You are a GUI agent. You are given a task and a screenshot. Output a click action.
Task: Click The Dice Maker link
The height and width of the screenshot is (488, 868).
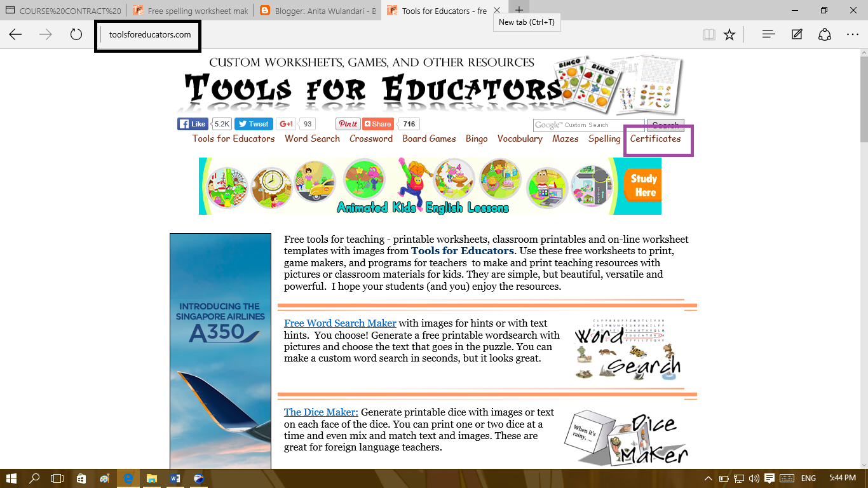tap(321, 412)
